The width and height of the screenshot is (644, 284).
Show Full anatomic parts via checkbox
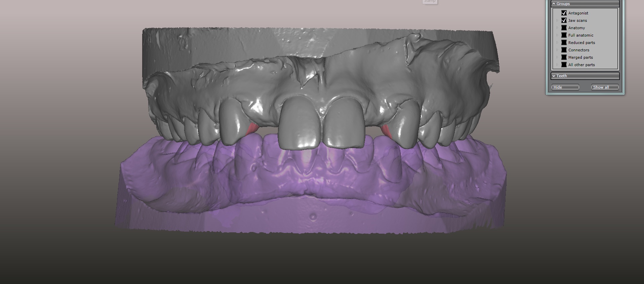pyautogui.click(x=564, y=35)
